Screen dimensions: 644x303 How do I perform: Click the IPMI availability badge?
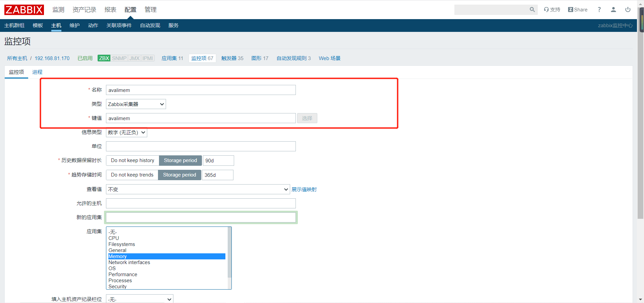coord(148,58)
